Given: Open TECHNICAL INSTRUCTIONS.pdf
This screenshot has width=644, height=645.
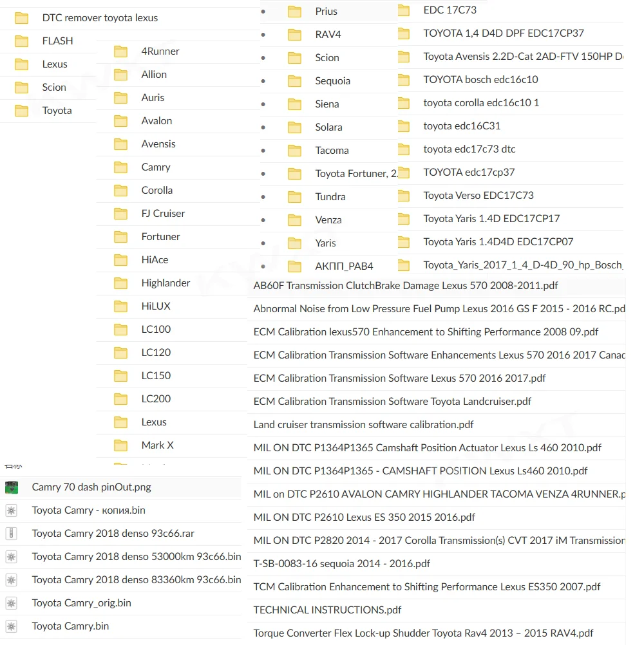Looking at the screenshot, I should tap(327, 610).
